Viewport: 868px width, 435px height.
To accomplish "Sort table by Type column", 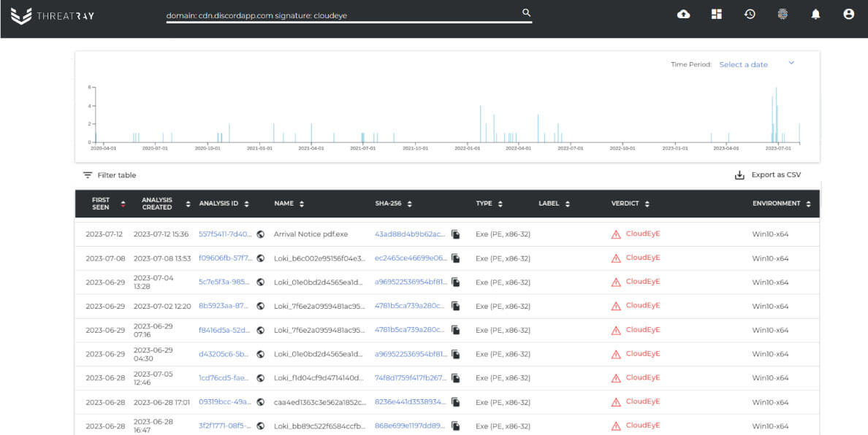I will click(500, 204).
